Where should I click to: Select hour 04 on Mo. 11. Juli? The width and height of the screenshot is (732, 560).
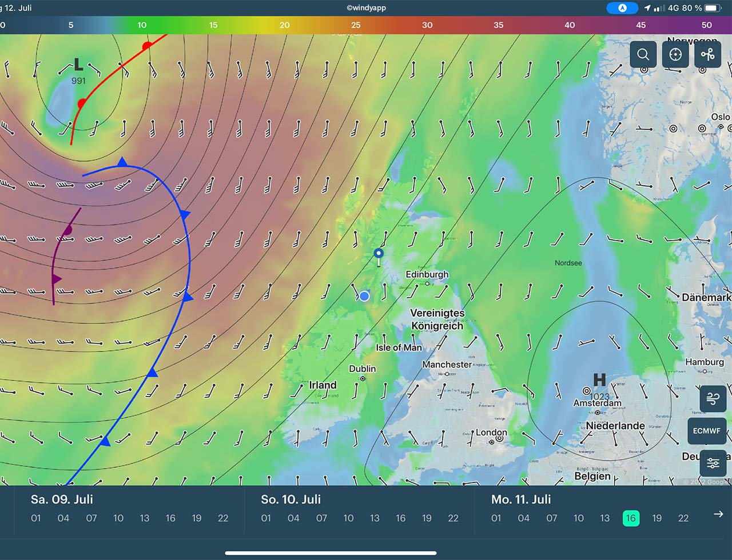point(524,518)
